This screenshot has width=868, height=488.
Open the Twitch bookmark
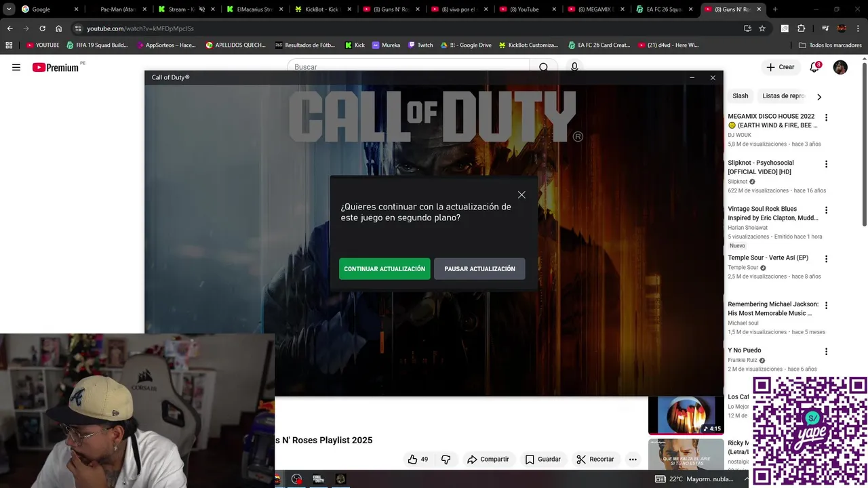click(420, 45)
